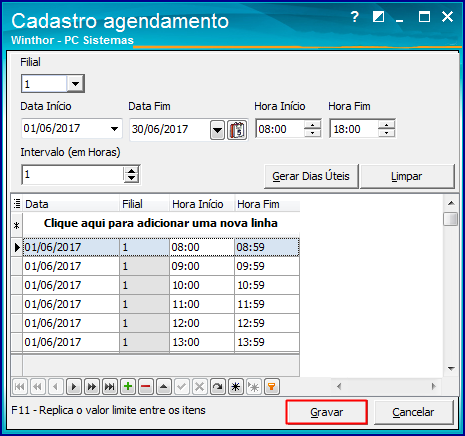Click the grid vertical scrollbar thumb
465x436 pixels.
(x=451, y=219)
